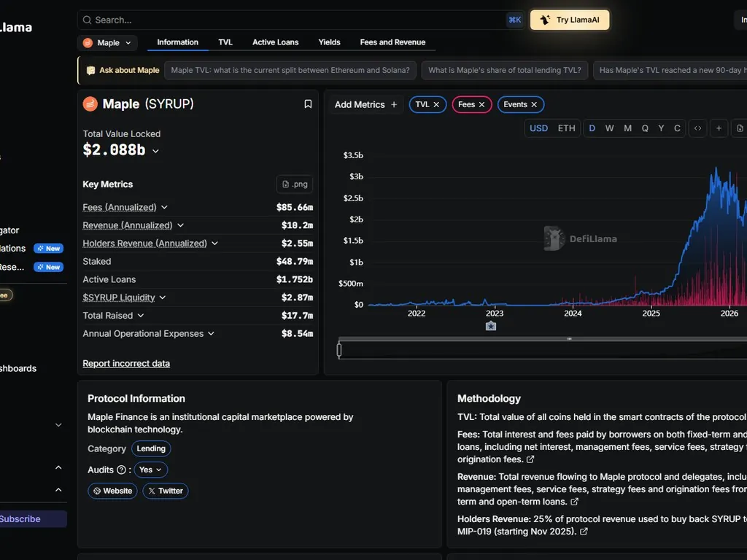The image size is (747, 560).
Task: Open the revenue methodology external link icon
Action: (575, 502)
